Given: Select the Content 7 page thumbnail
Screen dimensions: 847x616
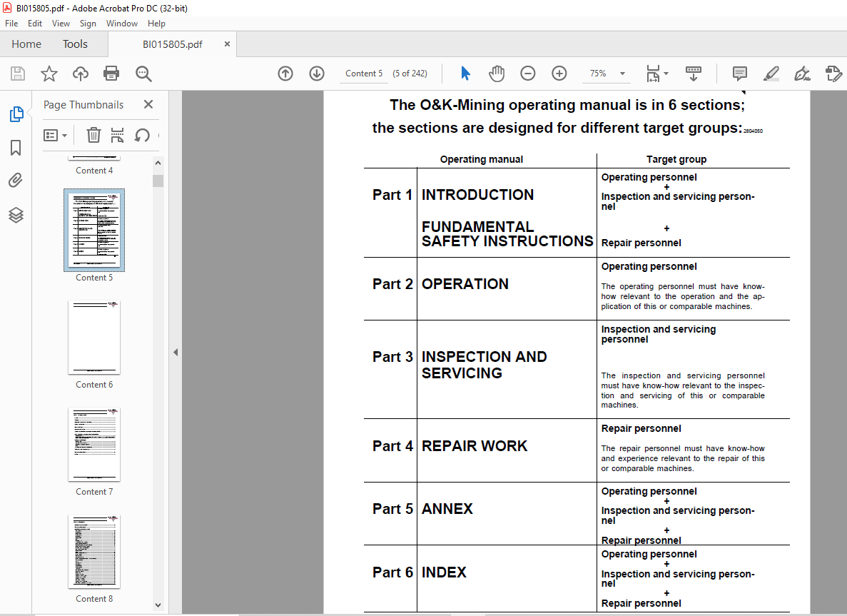Looking at the screenshot, I should (94, 444).
